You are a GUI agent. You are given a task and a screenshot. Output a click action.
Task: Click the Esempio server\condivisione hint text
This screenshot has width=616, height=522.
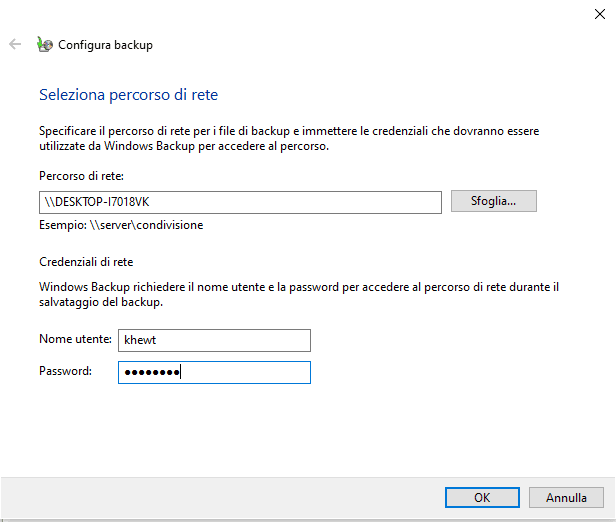(x=121, y=225)
